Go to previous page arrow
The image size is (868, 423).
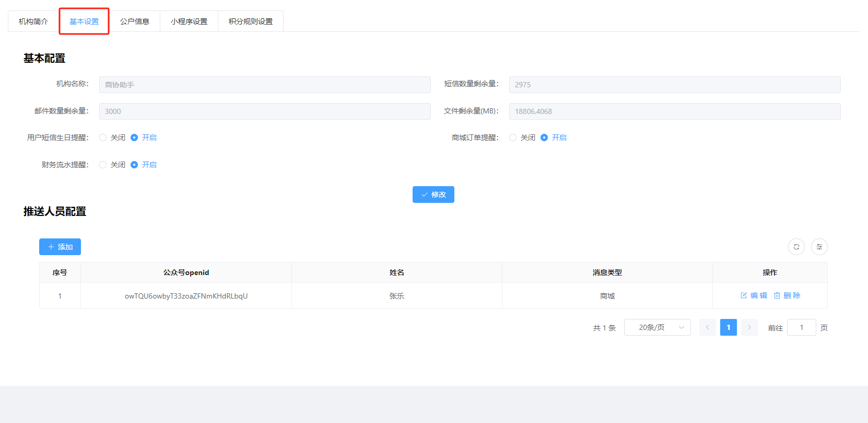[707, 327]
